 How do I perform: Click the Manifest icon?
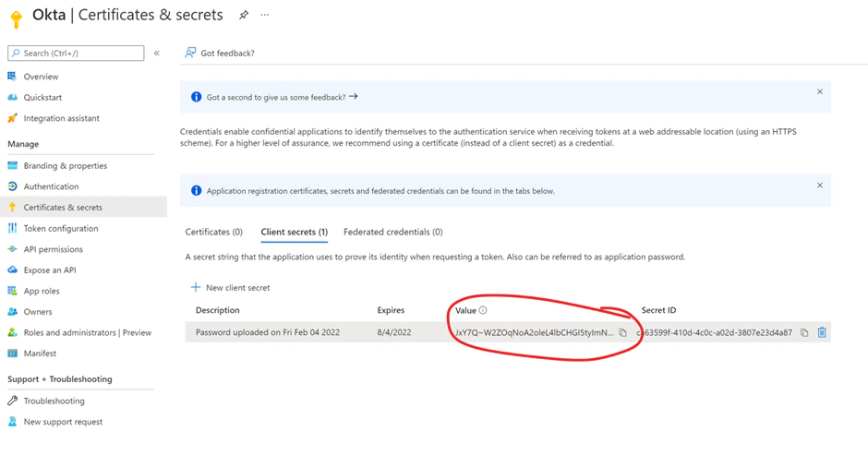(12, 353)
